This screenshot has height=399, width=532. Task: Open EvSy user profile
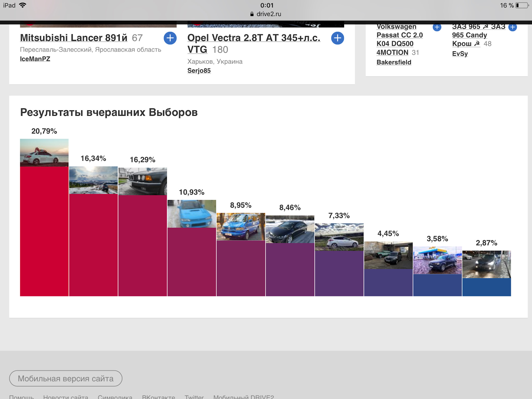(x=460, y=53)
